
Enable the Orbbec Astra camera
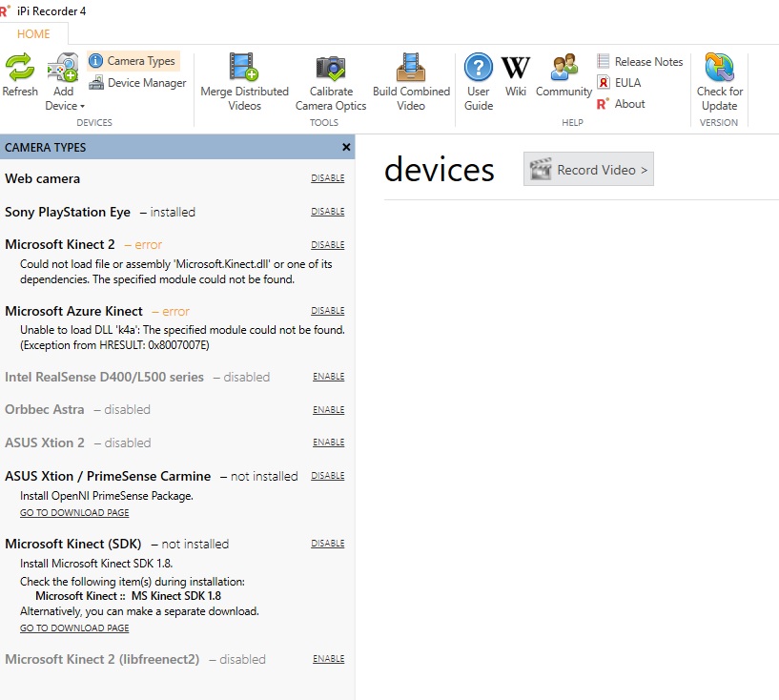click(328, 409)
